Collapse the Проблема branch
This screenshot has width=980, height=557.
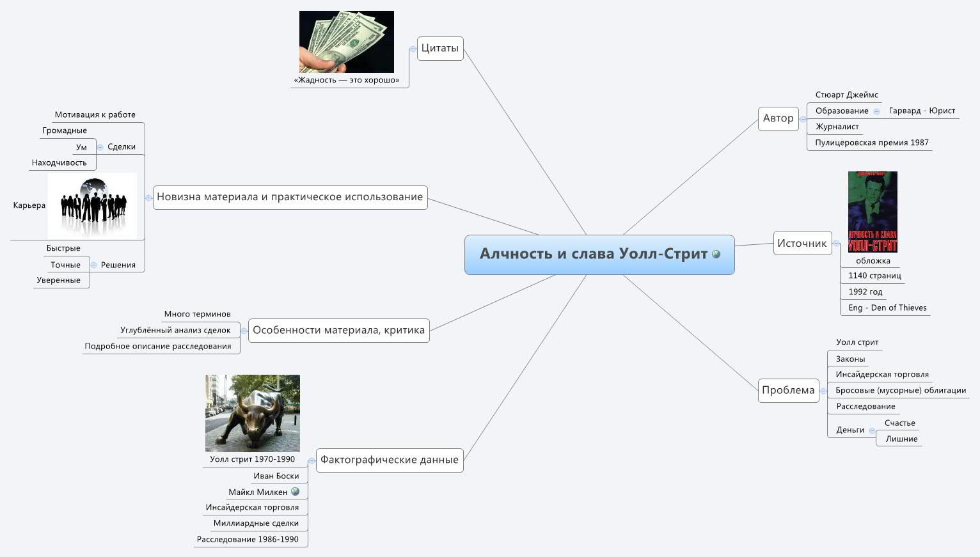823,391
